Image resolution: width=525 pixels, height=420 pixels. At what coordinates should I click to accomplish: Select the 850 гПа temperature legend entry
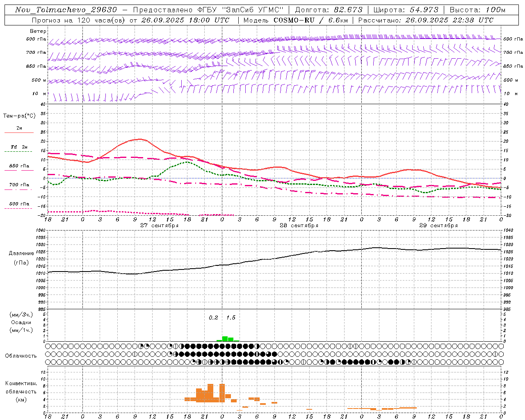[x=19, y=166]
